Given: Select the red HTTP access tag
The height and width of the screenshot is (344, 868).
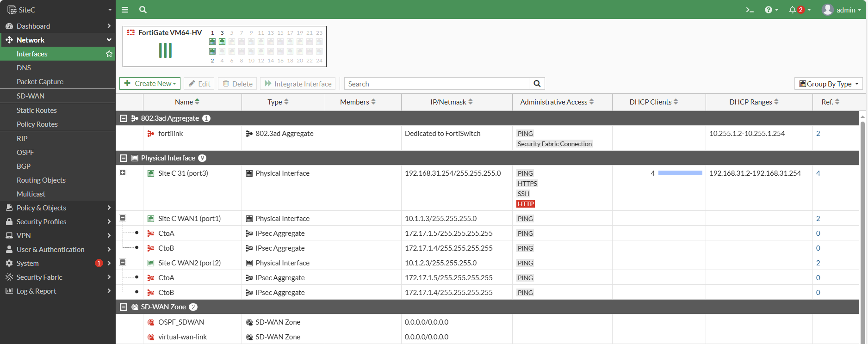Looking at the screenshot, I should coord(526,204).
